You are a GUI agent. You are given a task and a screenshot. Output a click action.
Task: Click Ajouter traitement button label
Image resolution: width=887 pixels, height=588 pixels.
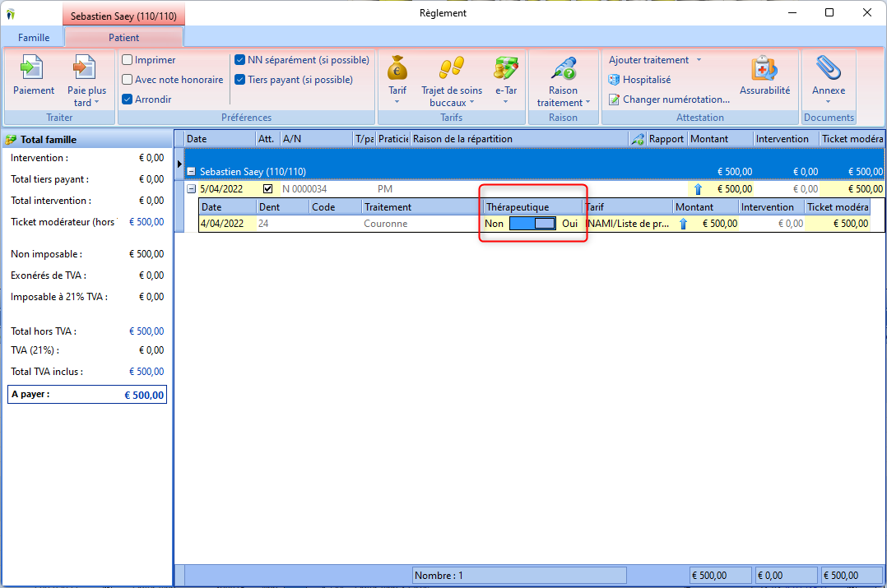click(x=649, y=60)
